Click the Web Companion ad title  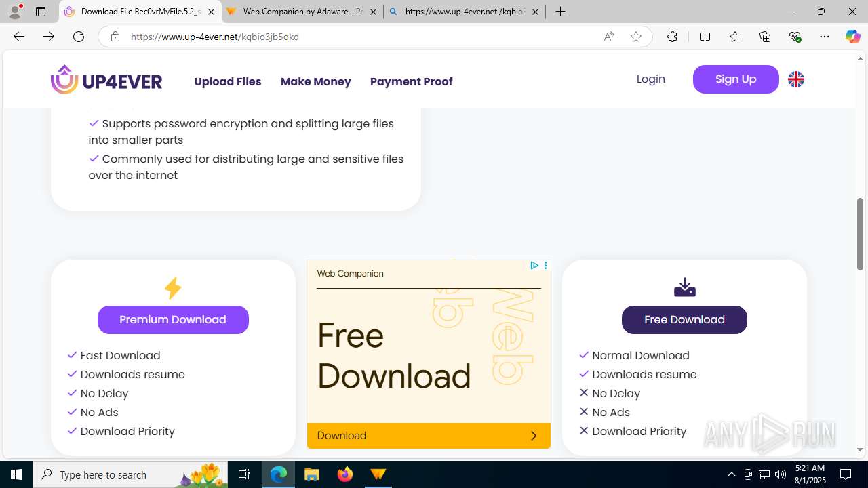351,274
